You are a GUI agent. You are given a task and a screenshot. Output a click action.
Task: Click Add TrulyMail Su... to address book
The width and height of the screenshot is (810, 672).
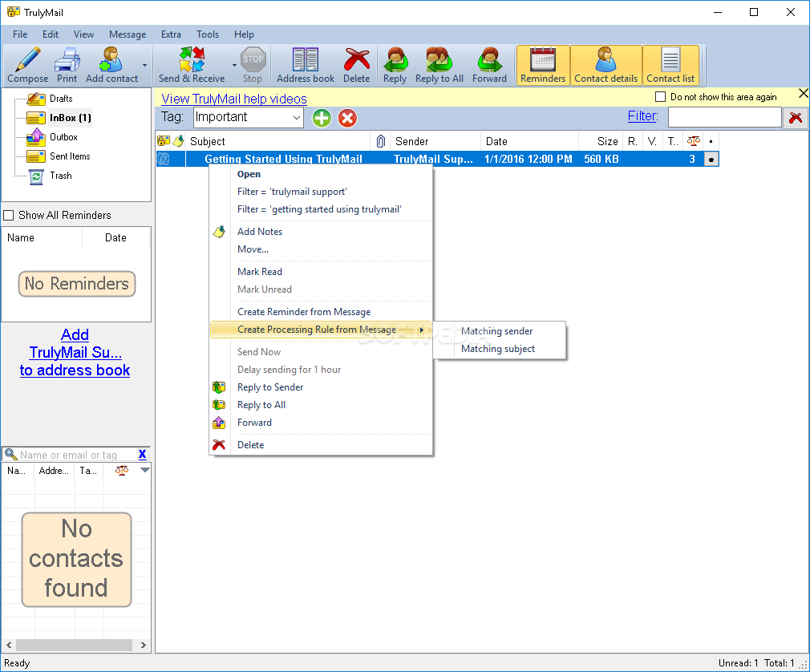click(x=75, y=352)
